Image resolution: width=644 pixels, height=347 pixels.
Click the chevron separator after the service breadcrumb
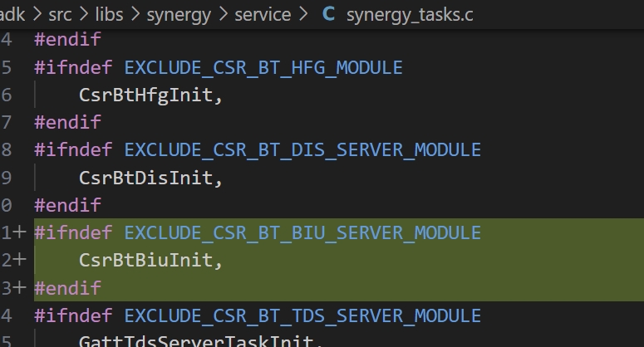coord(304,14)
